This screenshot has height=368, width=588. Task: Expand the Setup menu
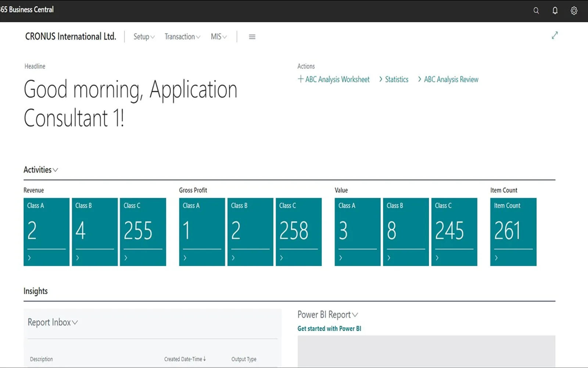coord(144,37)
